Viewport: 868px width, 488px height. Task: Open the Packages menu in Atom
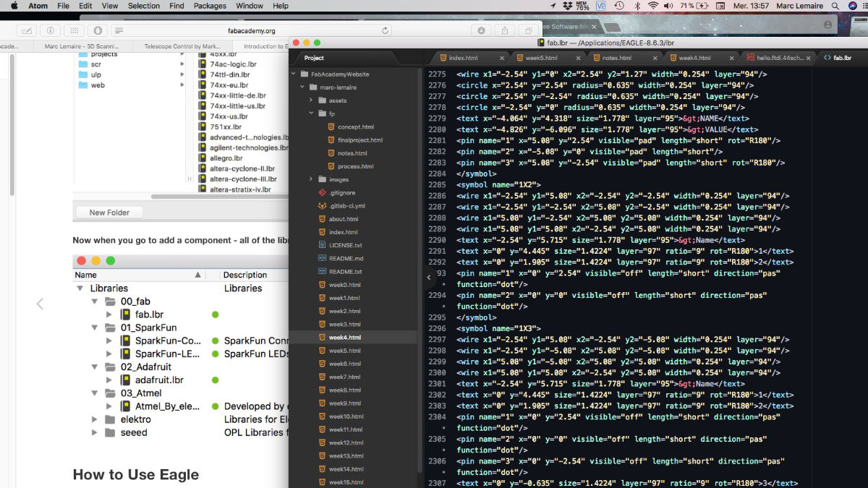[x=210, y=6]
